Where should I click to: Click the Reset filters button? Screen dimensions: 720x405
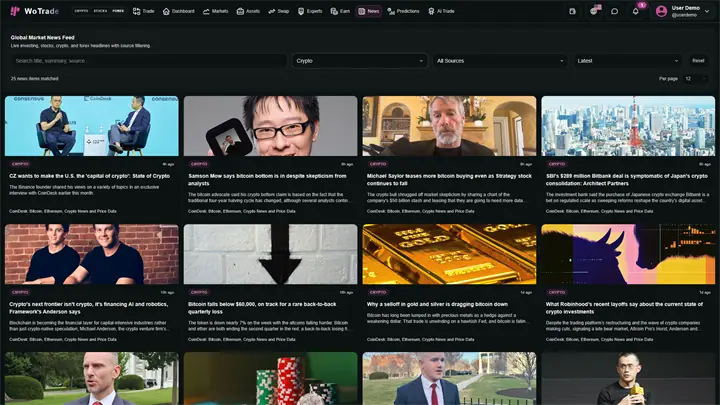click(698, 61)
